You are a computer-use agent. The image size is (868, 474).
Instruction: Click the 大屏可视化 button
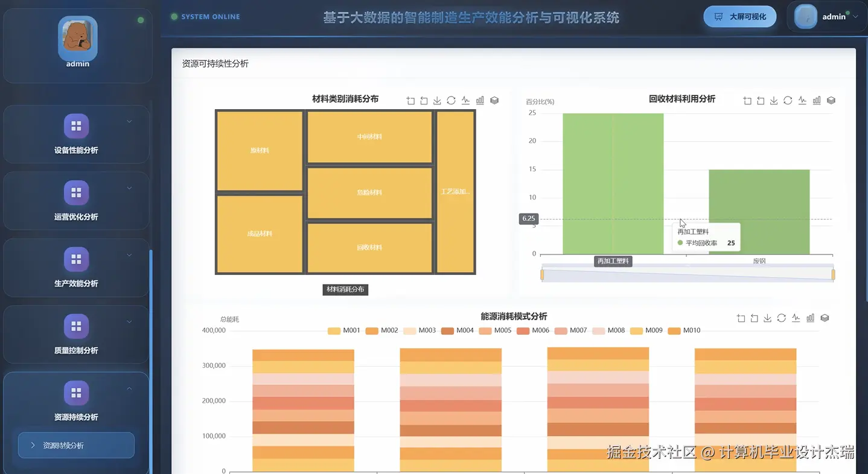click(739, 16)
